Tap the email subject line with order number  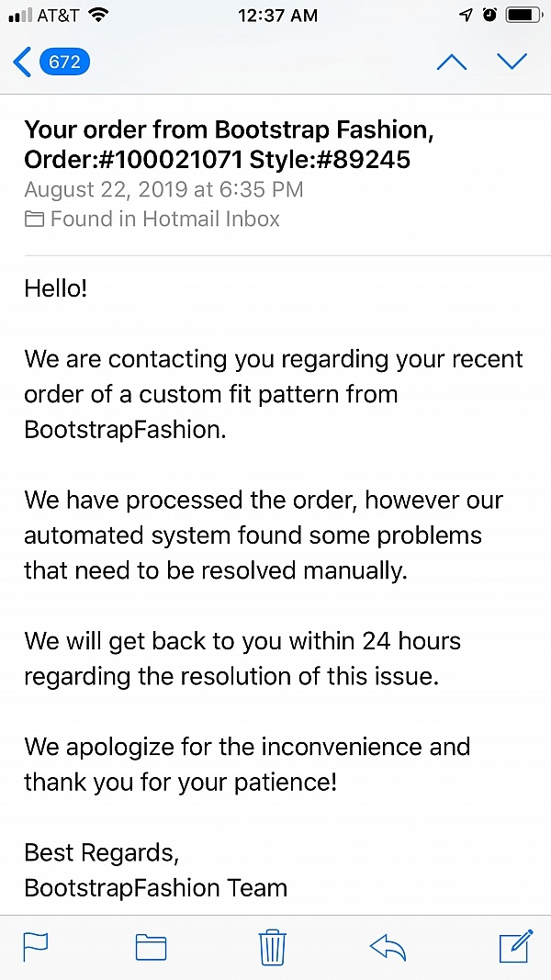click(229, 145)
